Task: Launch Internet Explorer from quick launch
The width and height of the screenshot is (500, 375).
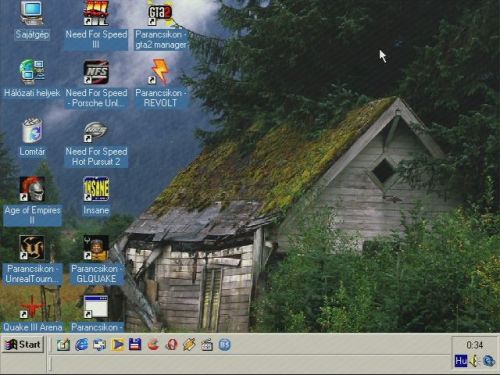Action: 81,345
